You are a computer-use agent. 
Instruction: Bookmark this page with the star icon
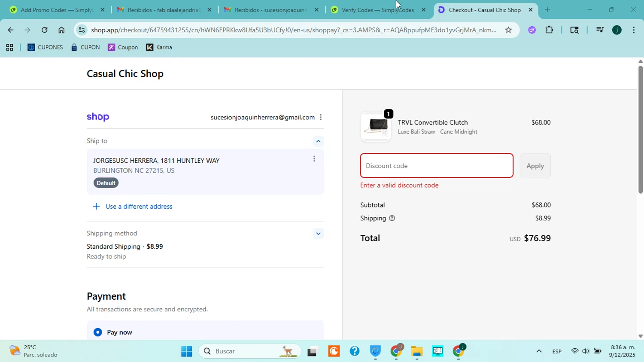coord(508,30)
